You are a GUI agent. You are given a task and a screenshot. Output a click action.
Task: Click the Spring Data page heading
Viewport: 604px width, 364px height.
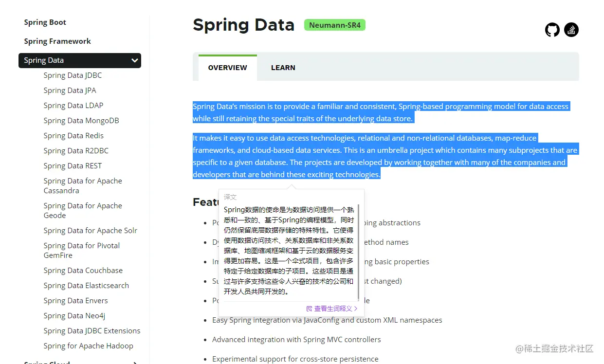244,25
